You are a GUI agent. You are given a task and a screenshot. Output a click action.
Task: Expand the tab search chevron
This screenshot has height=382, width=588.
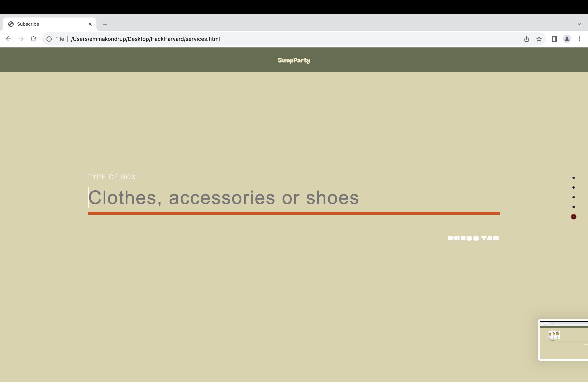pyautogui.click(x=579, y=24)
